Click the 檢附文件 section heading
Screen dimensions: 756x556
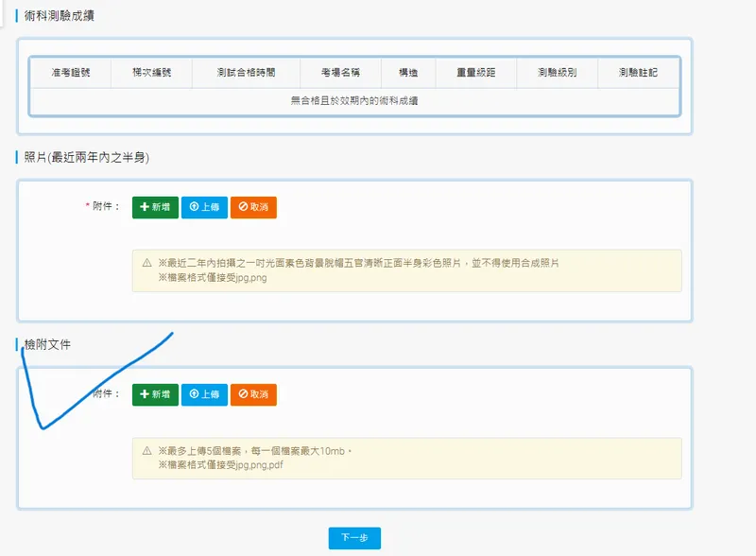click(47, 344)
